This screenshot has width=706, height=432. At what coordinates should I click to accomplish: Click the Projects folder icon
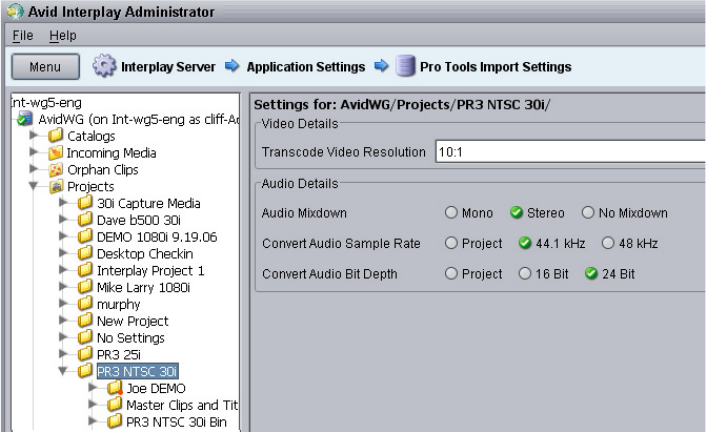click(56, 186)
